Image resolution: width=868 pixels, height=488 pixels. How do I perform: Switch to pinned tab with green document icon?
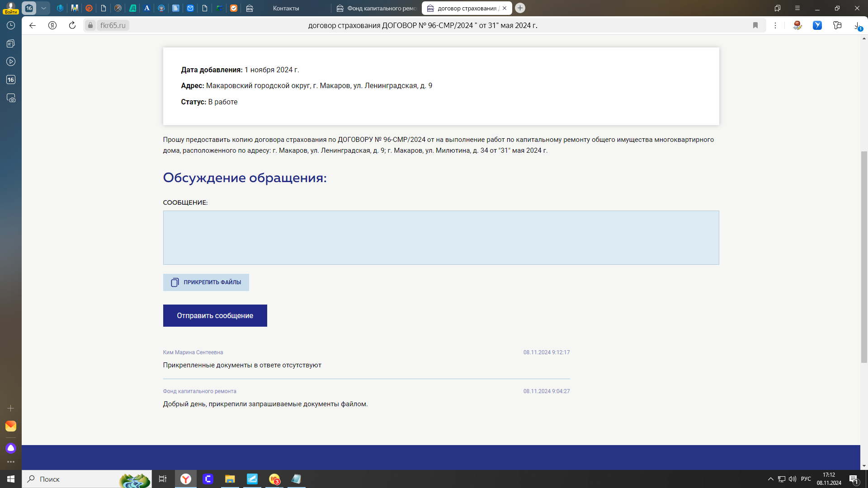[x=132, y=8]
